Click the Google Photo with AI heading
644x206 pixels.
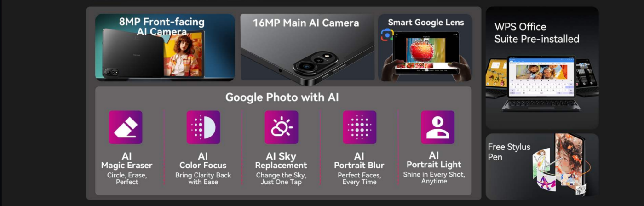pyautogui.click(x=282, y=97)
